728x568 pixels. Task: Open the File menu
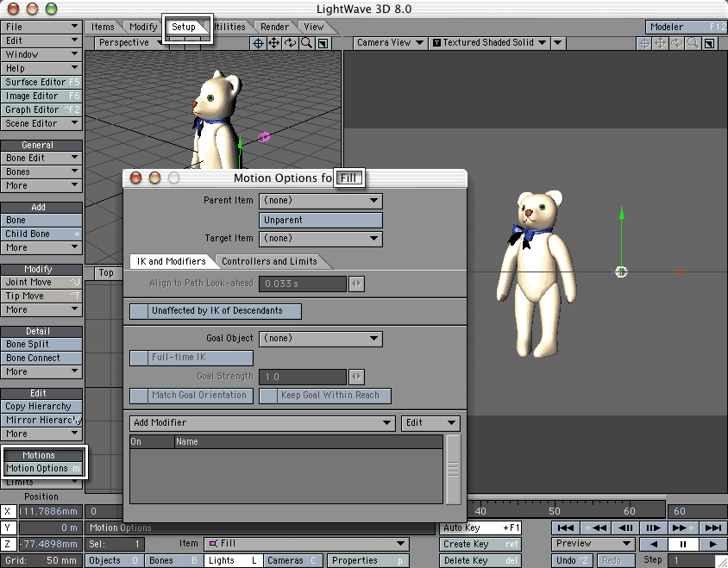click(x=41, y=27)
